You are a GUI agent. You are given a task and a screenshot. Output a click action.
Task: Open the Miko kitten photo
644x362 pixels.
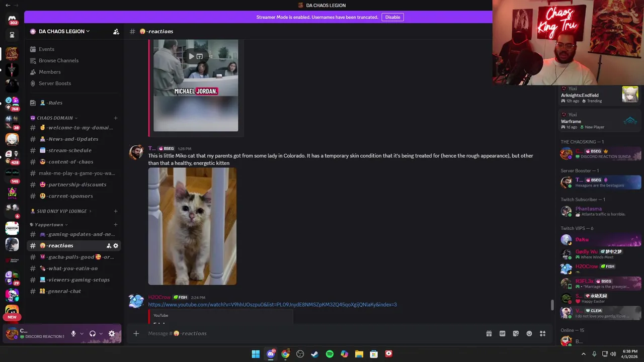(x=192, y=226)
